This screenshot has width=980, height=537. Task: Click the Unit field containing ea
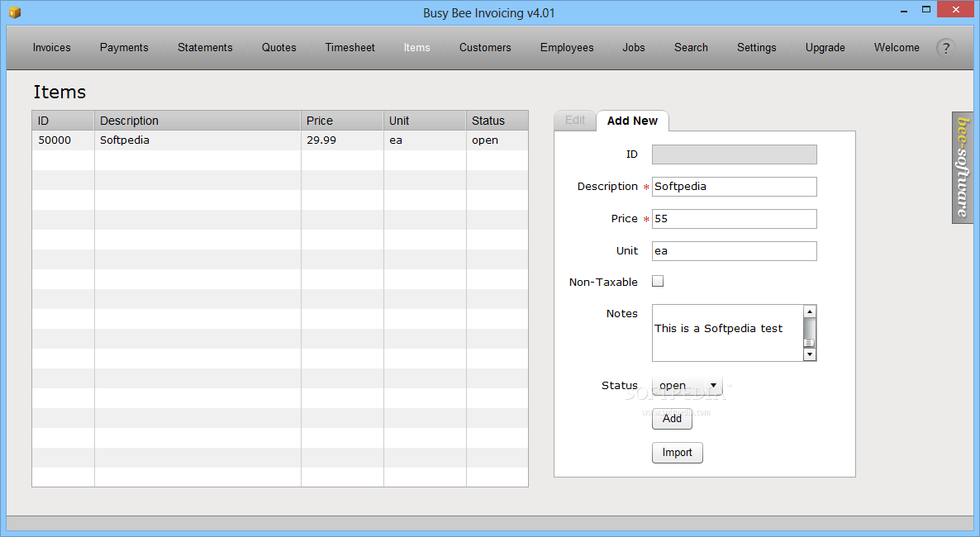[735, 250]
